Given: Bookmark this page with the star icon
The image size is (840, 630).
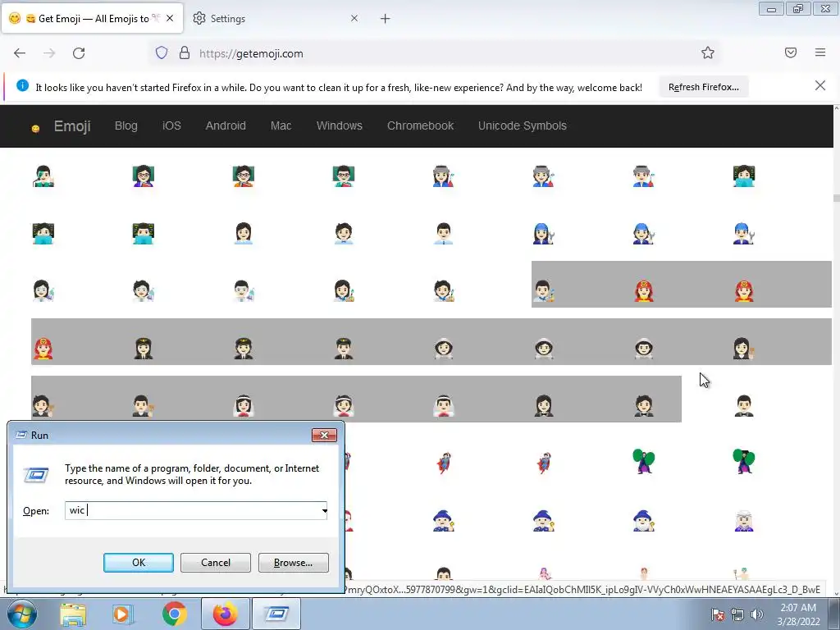Looking at the screenshot, I should click(x=708, y=52).
